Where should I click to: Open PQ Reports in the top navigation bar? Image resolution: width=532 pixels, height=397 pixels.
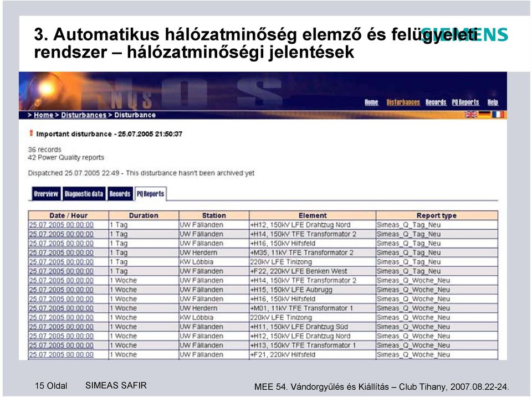point(465,102)
